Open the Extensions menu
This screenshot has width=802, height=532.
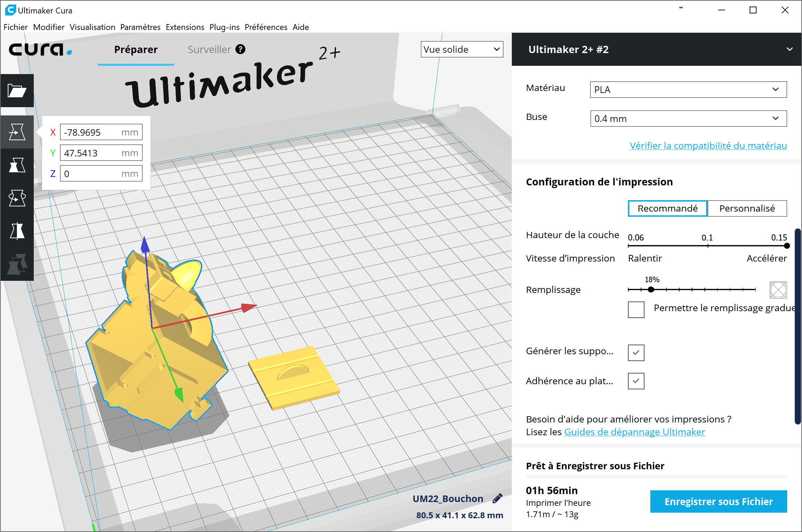[x=185, y=27]
